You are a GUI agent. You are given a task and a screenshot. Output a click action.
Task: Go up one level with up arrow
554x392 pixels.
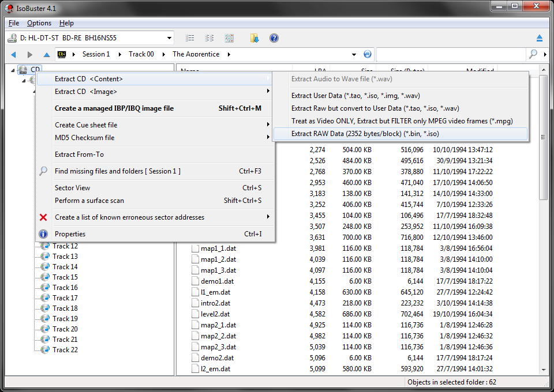[47, 54]
